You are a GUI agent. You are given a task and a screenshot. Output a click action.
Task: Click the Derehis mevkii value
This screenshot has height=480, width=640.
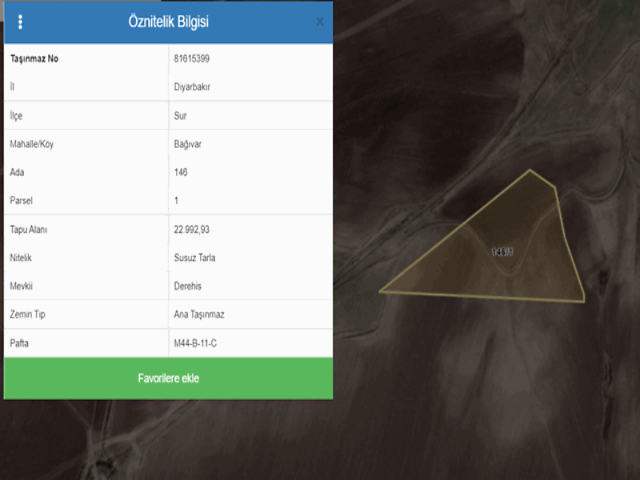[x=189, y=286]
